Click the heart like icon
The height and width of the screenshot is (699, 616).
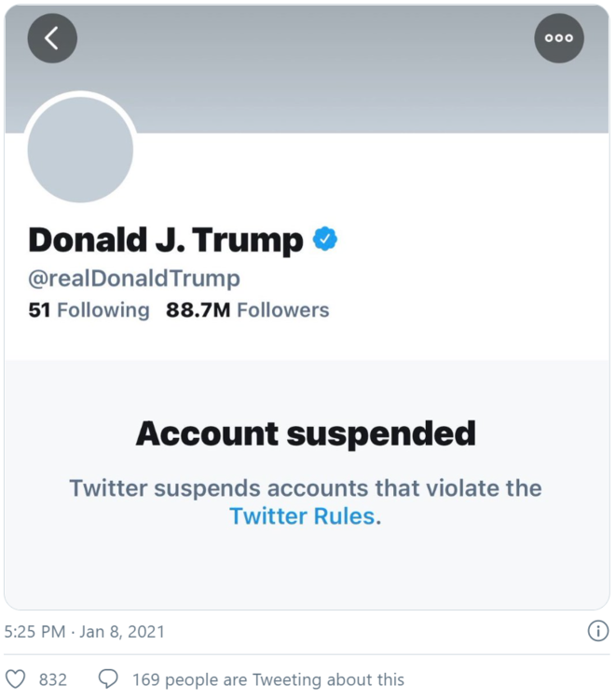tap(15, 679)
